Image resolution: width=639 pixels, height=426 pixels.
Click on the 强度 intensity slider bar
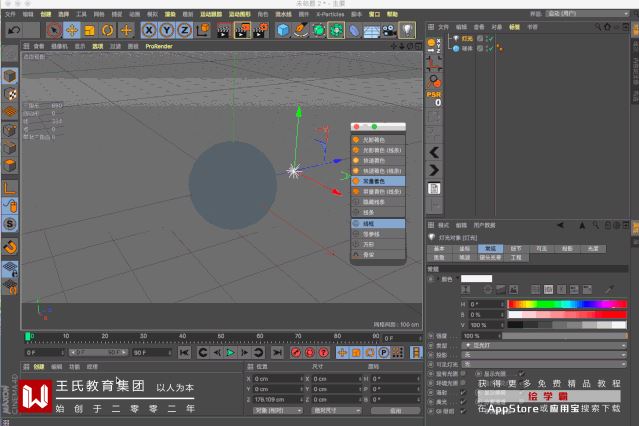pyautogui.click(x=564, y=336)
